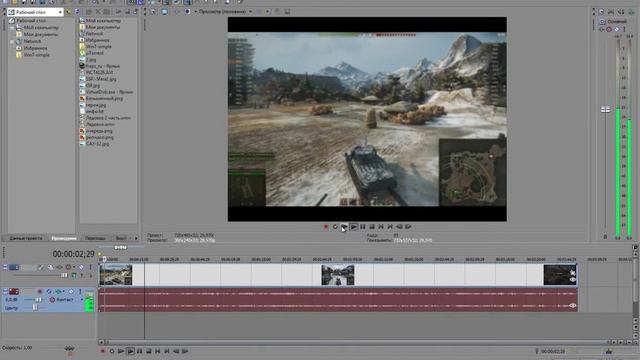
Task: Click Play From Start under the video preview
Action: pyautogui.click(x=344, y=227)
